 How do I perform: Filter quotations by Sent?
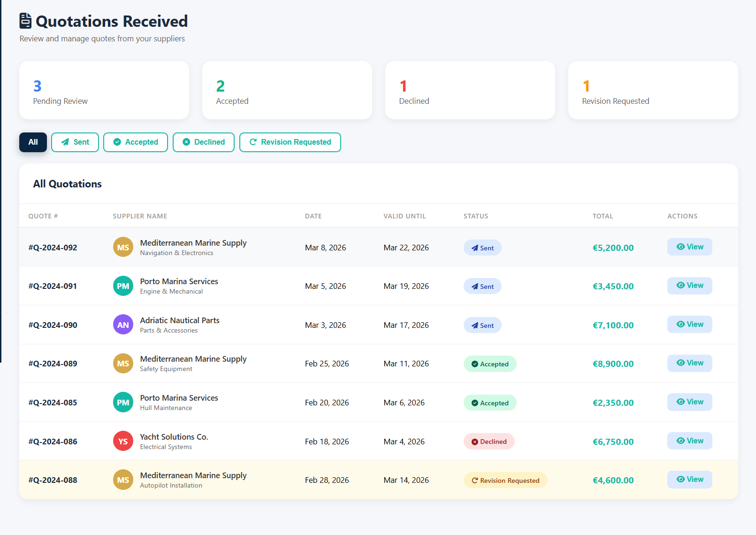tap(75, 142)
